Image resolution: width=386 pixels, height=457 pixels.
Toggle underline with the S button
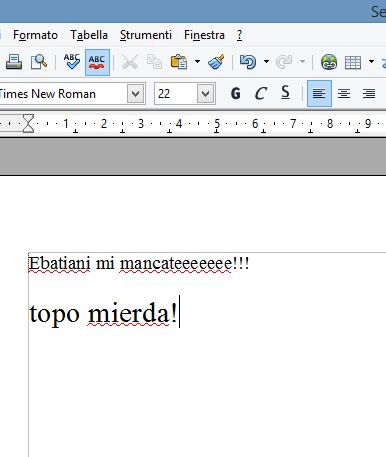coord(285,93)
